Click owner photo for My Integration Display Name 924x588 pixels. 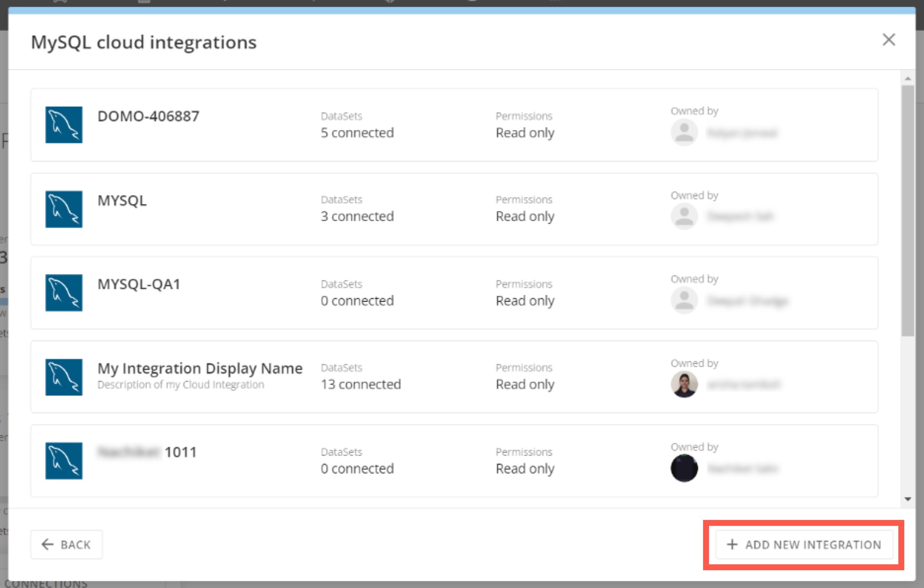click(x=684, y=384)
